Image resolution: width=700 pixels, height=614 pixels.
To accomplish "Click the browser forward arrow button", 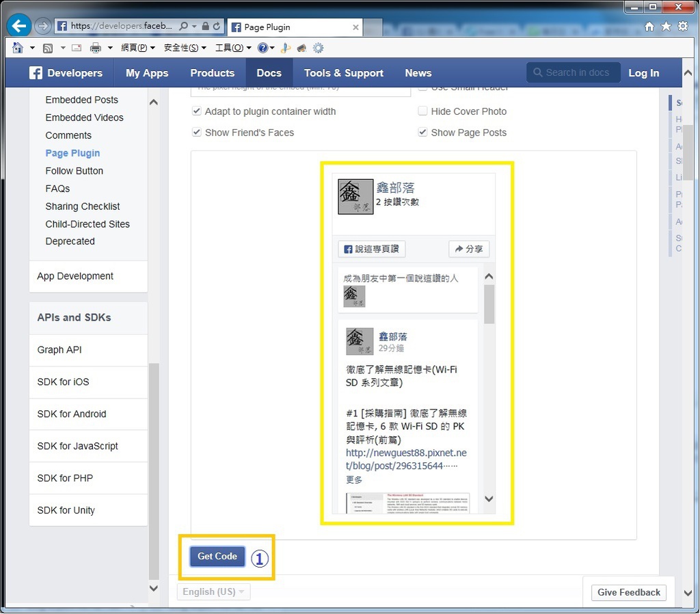I will click(x=43, y=26).
